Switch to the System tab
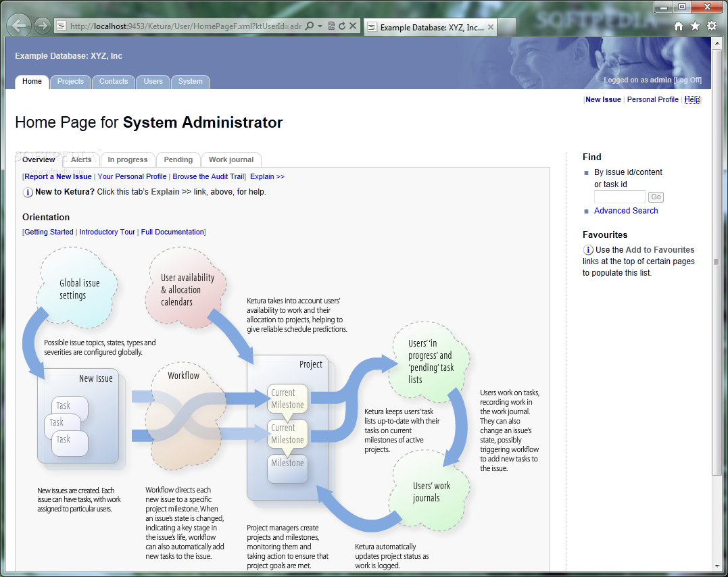Viewport: 728px width, 577px height. [x=191, y=81]
